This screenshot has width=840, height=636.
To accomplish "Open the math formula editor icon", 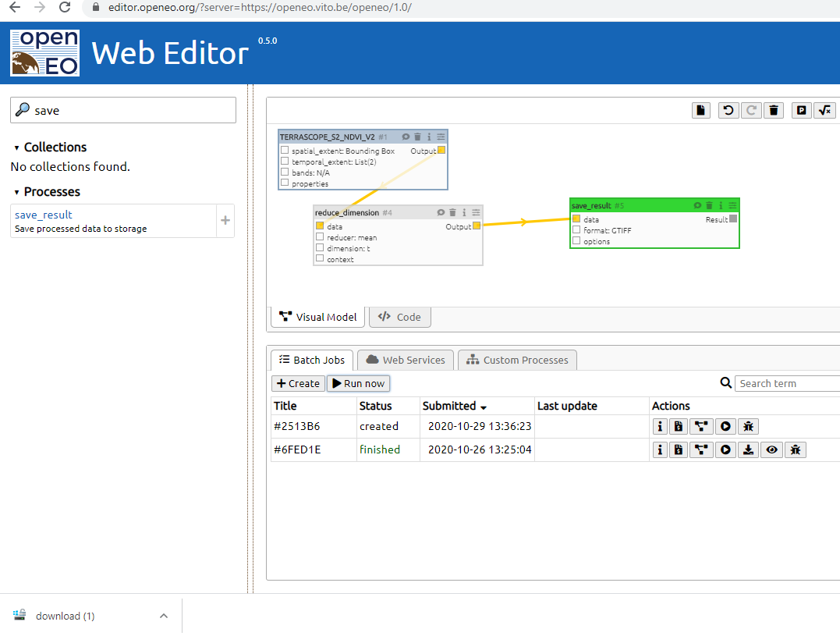I will point(824,110).
